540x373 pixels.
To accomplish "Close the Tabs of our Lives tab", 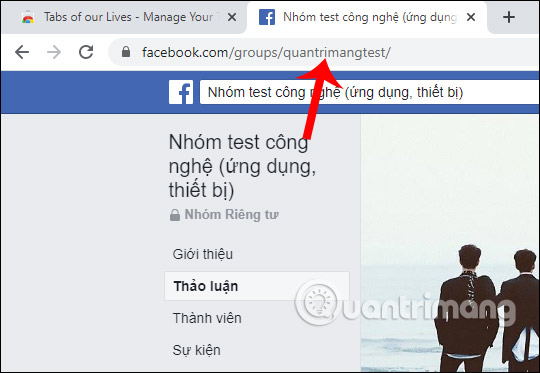I will coord(232,17).
